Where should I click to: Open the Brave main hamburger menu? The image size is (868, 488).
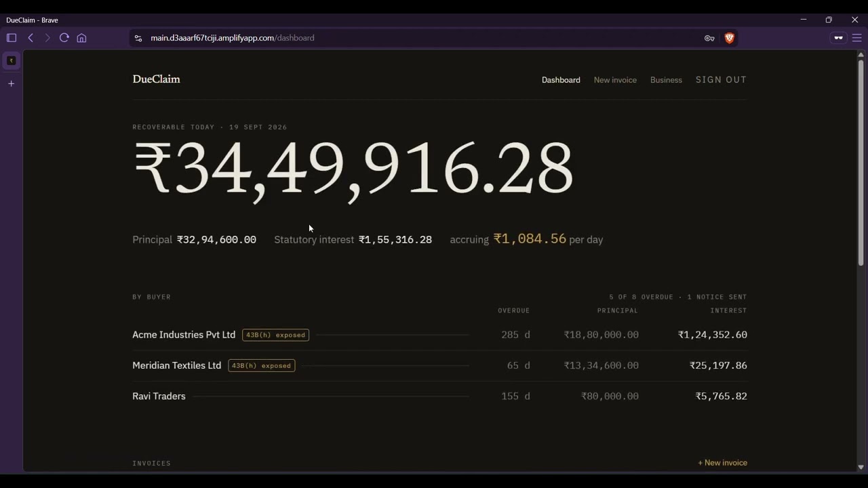(x=857, y=38)
